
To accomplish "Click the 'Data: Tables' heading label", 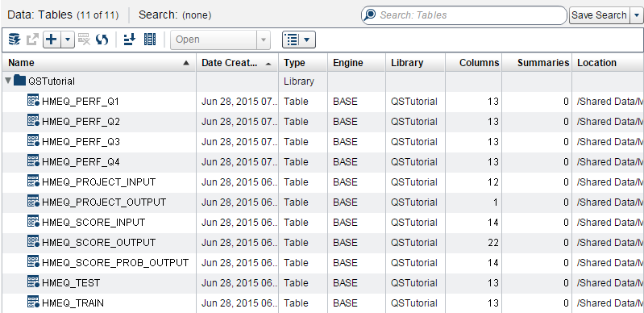I will pos(40,15).
